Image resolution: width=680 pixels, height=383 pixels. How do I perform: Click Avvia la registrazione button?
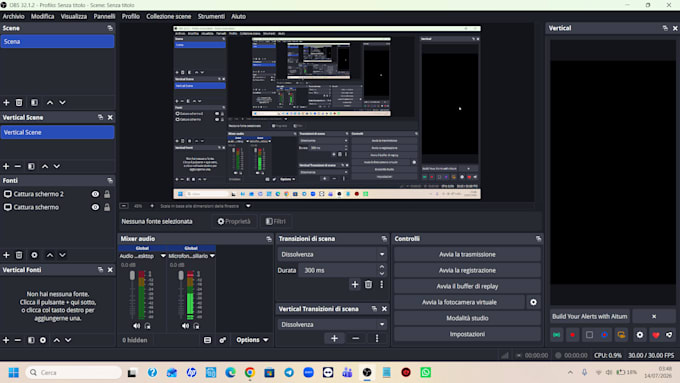click(467, 271)
